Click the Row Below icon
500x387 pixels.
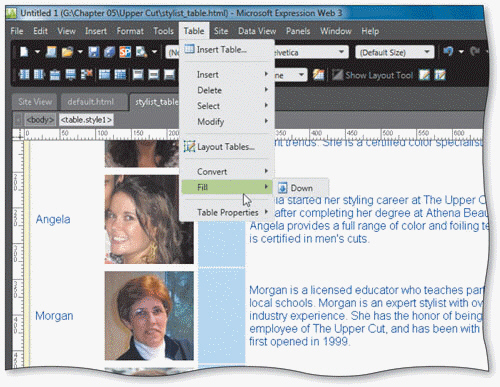70,74
